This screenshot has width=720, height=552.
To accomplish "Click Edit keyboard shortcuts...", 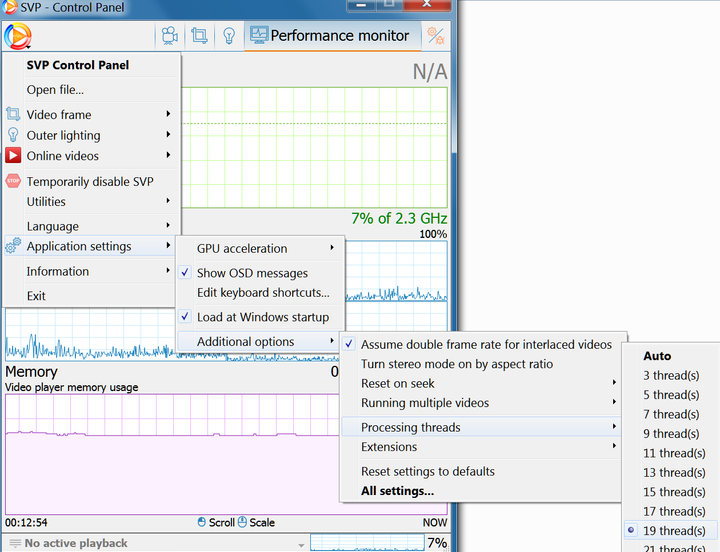I will (x=262, y=293).
